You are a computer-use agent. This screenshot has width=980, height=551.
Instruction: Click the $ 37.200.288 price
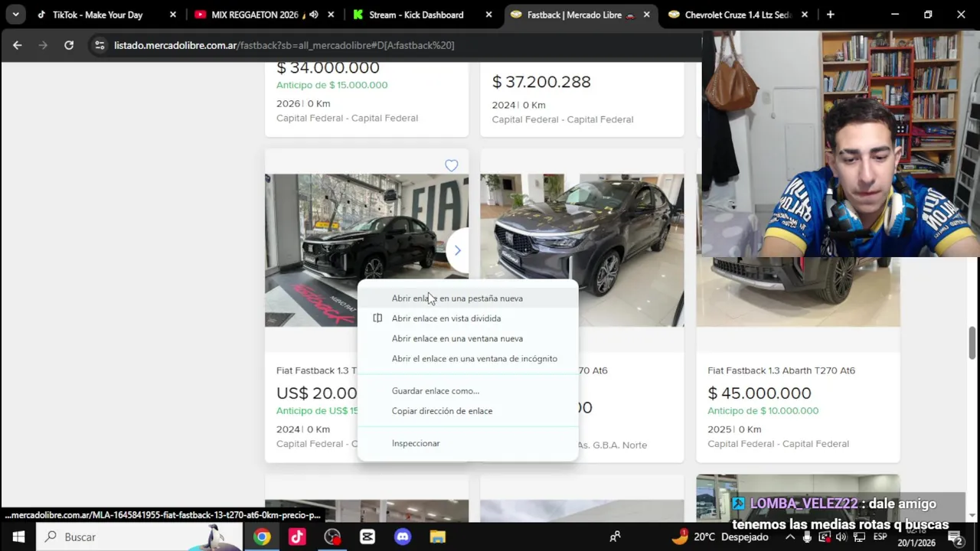pos(541,82)
